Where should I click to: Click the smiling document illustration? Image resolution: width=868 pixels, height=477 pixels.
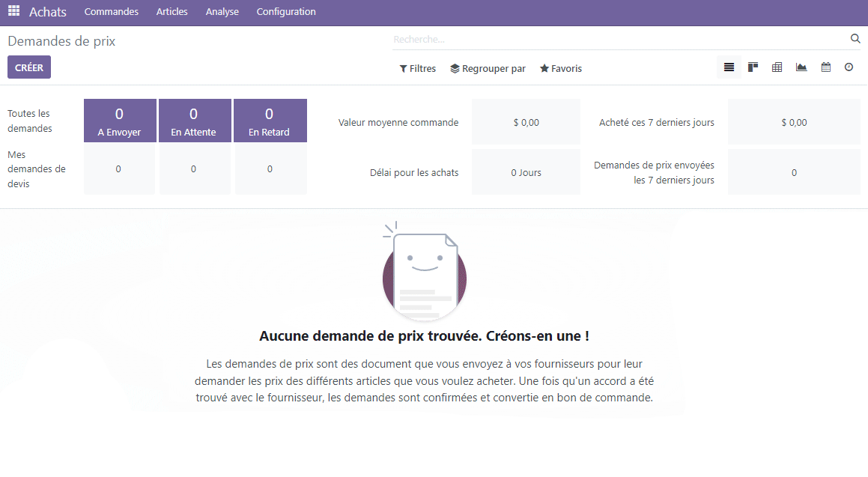424,271
